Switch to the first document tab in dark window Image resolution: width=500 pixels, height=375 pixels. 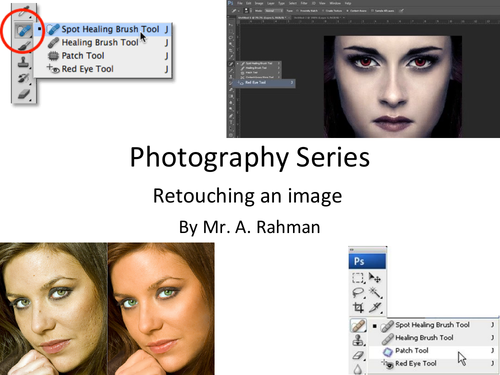263,18
